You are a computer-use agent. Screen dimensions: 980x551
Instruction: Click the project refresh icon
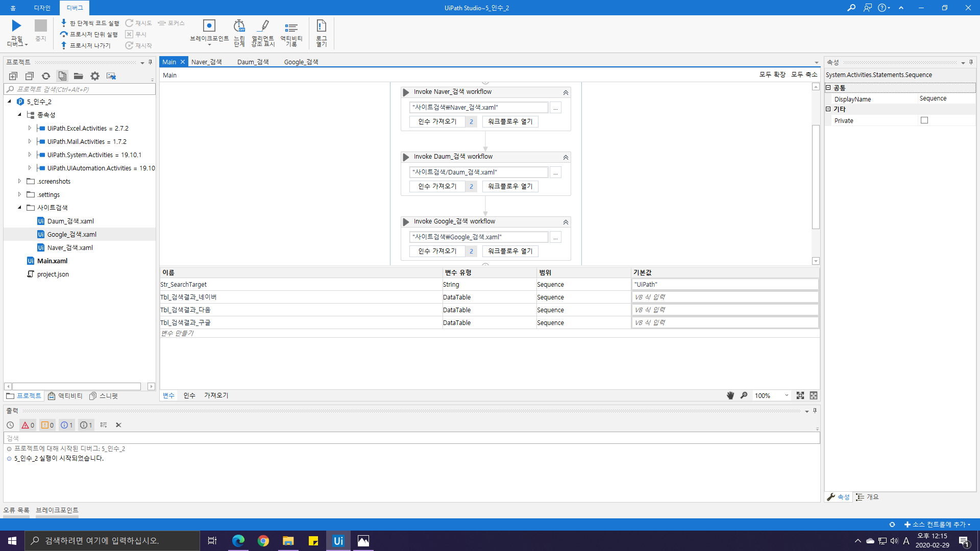tap(46, 76)
